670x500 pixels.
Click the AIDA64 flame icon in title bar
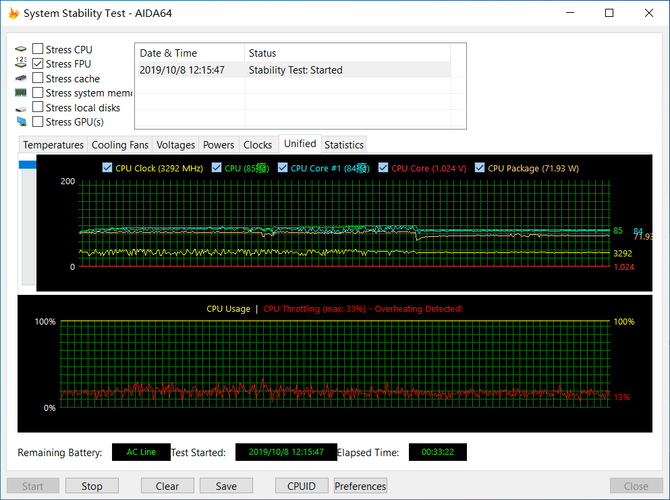click(14, 13)
